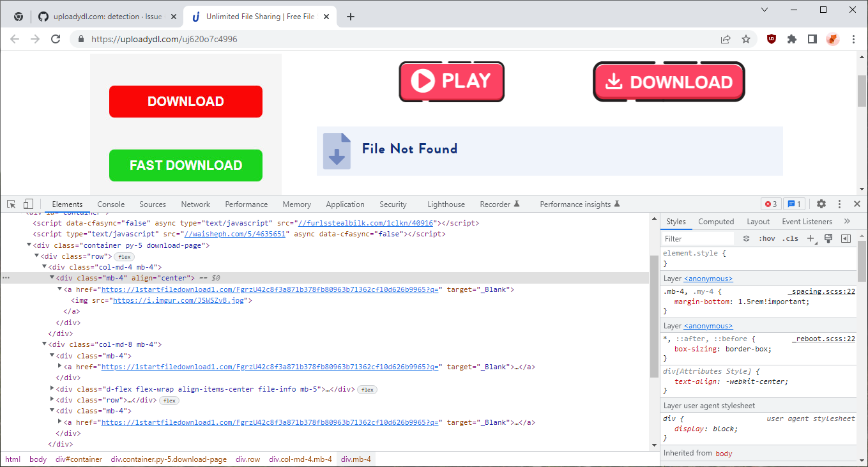Open the DevTools more options menu
Image resolution: width=868 pixels, height=467 pixels.
click(x=839, y=203)
